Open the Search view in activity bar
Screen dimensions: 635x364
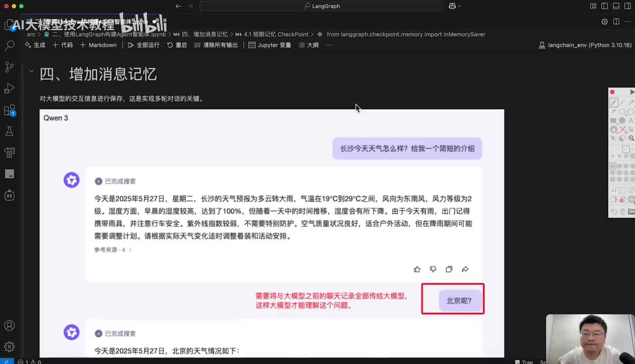pos(10,45)
